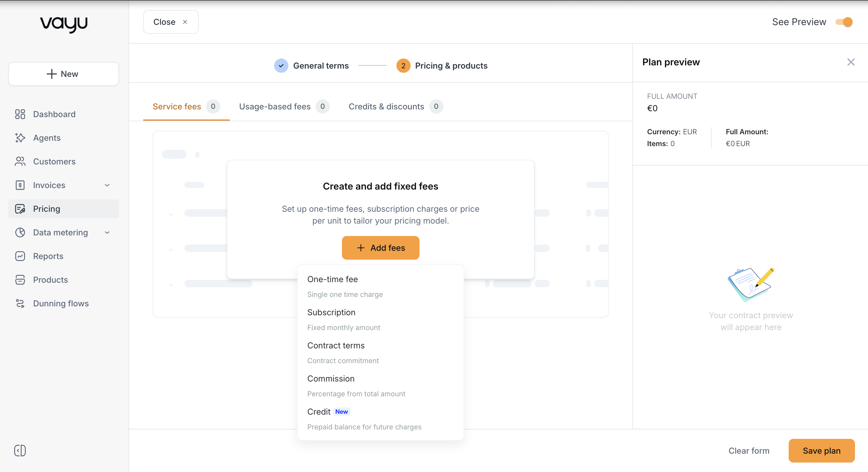Open Dashboard from the sidebar
Viewport: 868px width, 472px height.
(63, 114)
